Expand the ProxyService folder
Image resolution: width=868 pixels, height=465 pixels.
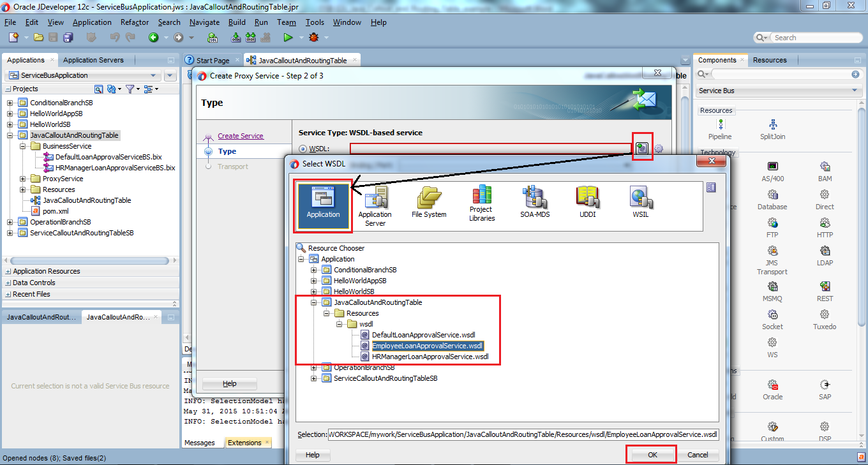(x=23, y=179)
